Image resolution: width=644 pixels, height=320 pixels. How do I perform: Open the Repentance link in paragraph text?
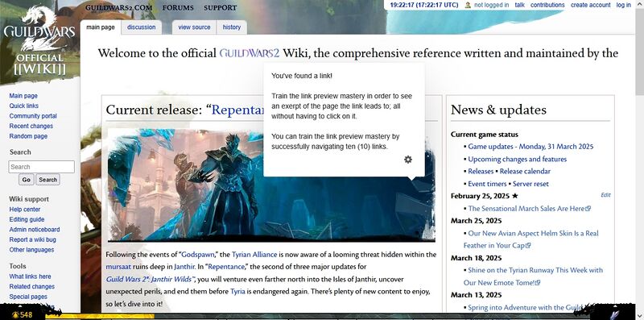tap(226, 267)
